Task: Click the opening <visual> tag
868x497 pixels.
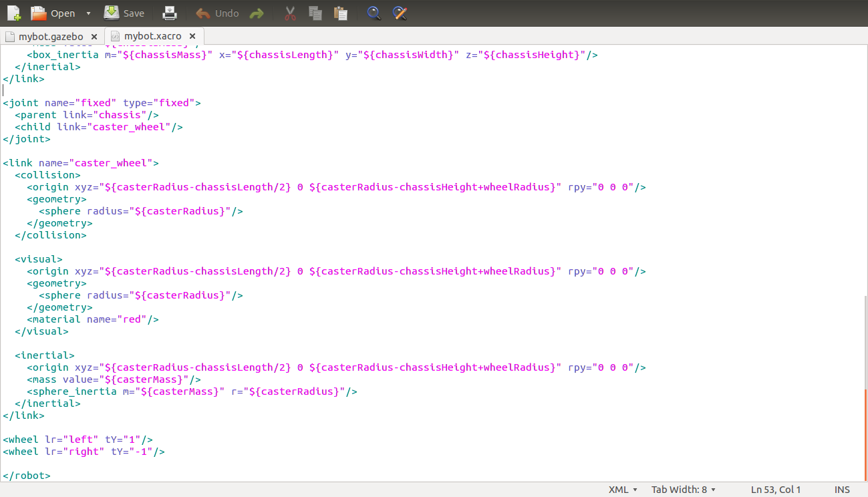Action: (x=39, y=259)
